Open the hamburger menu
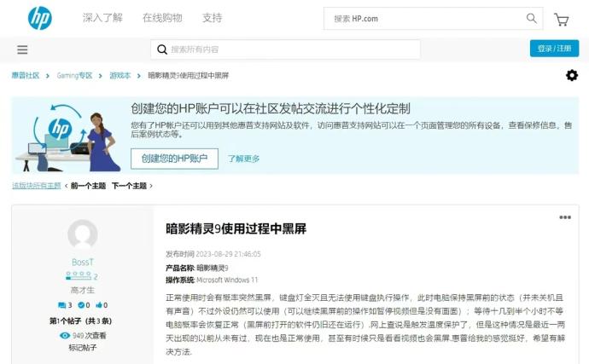This screenshot has width=589, height=364. (22, 49)
